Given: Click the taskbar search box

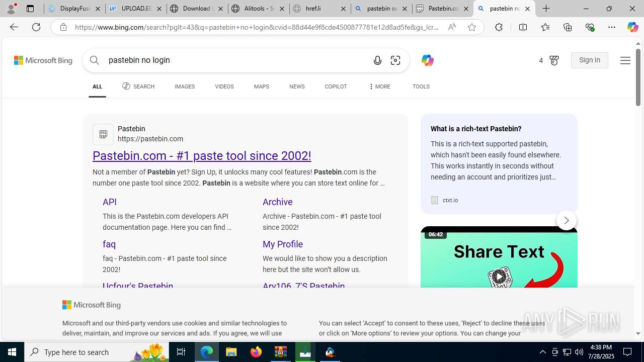Looking at the screenshot, I should coord(97,352).
